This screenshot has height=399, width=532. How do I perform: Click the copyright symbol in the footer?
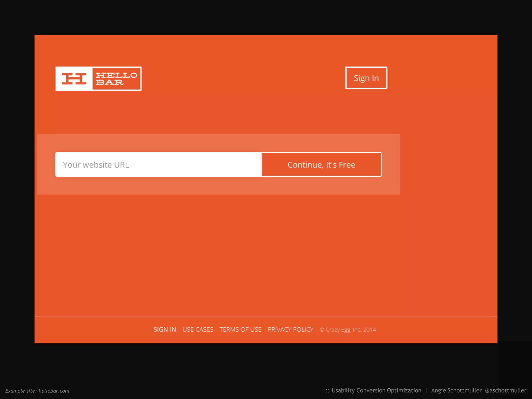[x=322, y=330]
